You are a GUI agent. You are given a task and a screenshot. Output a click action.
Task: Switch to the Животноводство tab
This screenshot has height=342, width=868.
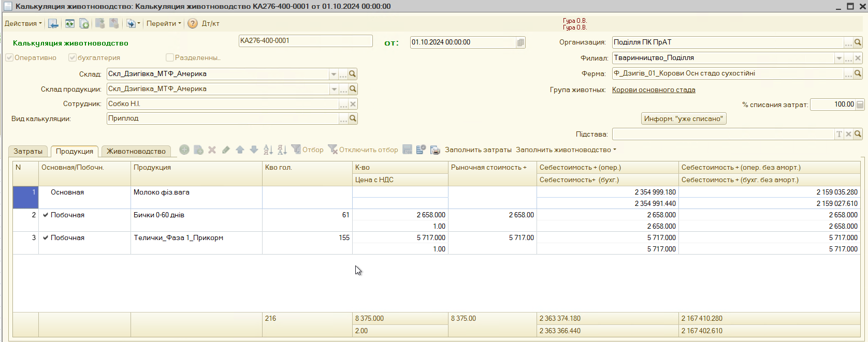(136, 151)
